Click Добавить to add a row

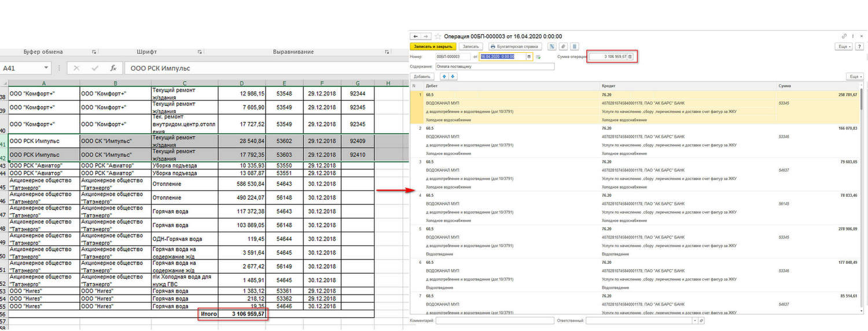[x=422, y=76]
